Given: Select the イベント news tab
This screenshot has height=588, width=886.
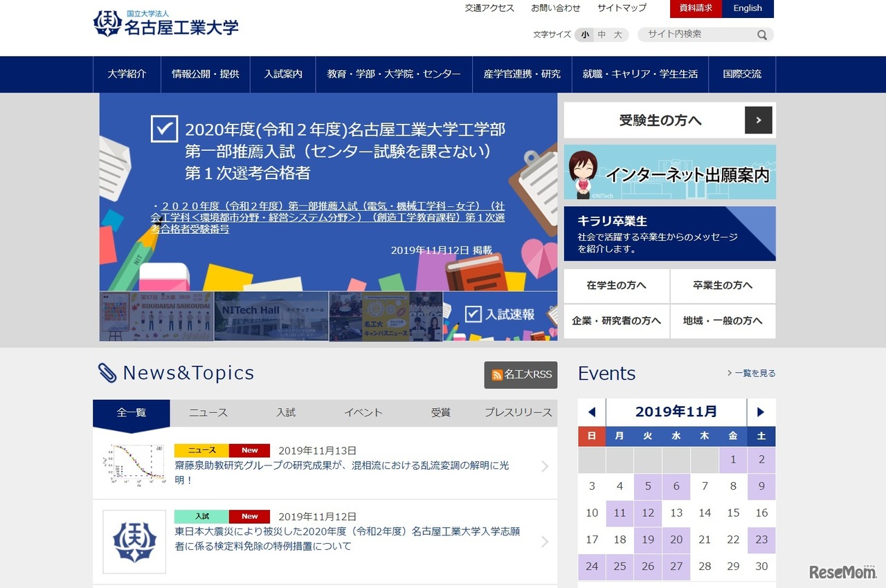Looking at the screenshot, I should click(363, 413).
